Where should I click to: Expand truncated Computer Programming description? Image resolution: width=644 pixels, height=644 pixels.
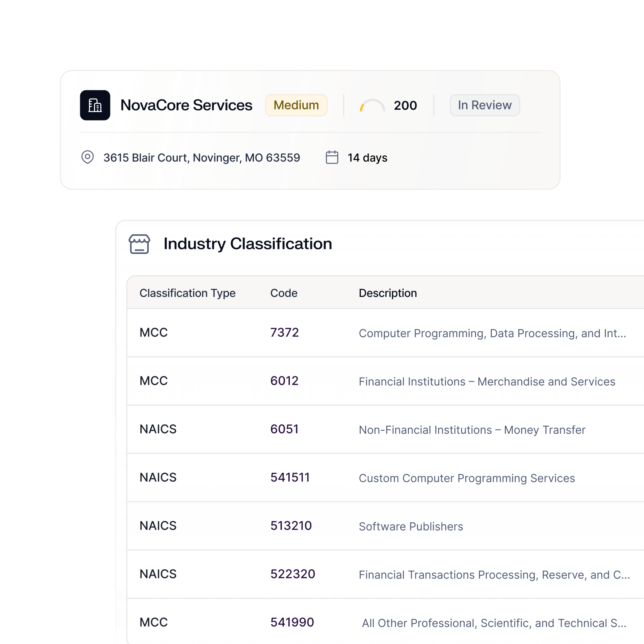(x=492, y=333)
